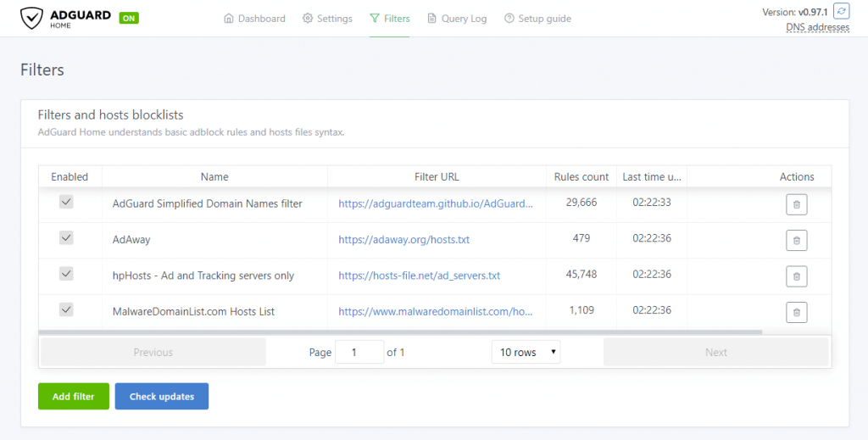
Task: Click the 29,666 rules count cell
Action: click(x=581, y=203)
